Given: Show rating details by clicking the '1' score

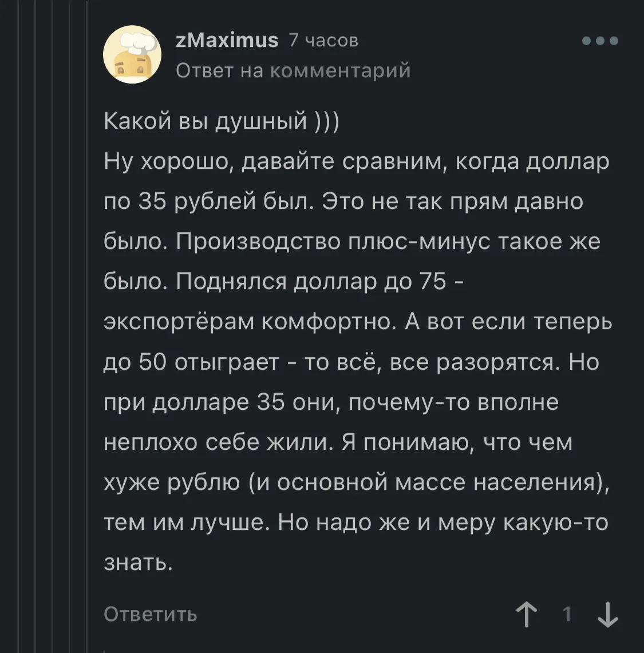Looking at the screenshot, I should (567, 614).
